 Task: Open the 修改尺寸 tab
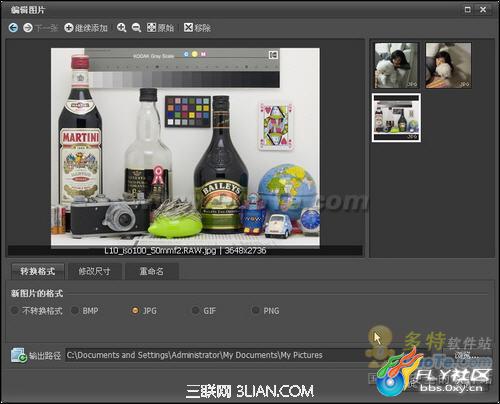tap(94, 271)
